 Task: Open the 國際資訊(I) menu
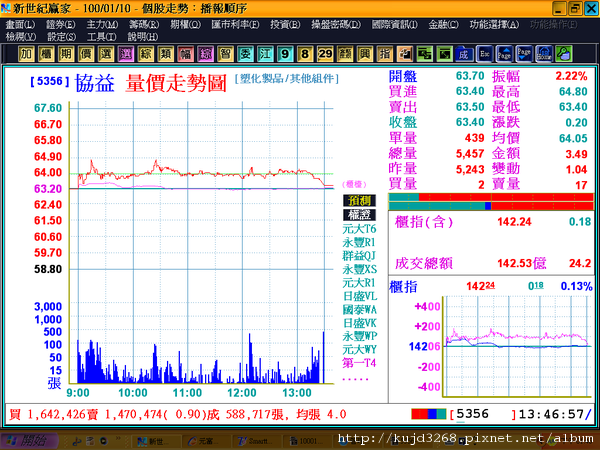[395, 25]
